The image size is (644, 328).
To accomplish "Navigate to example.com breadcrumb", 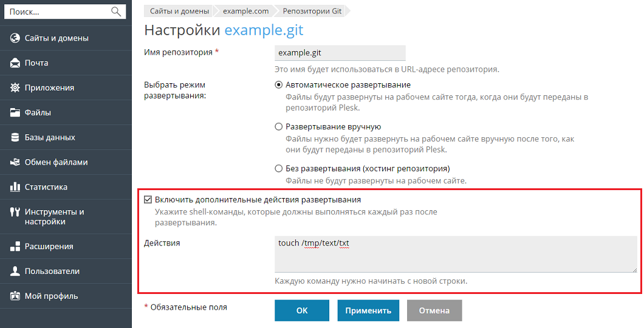I will [246, 11].
